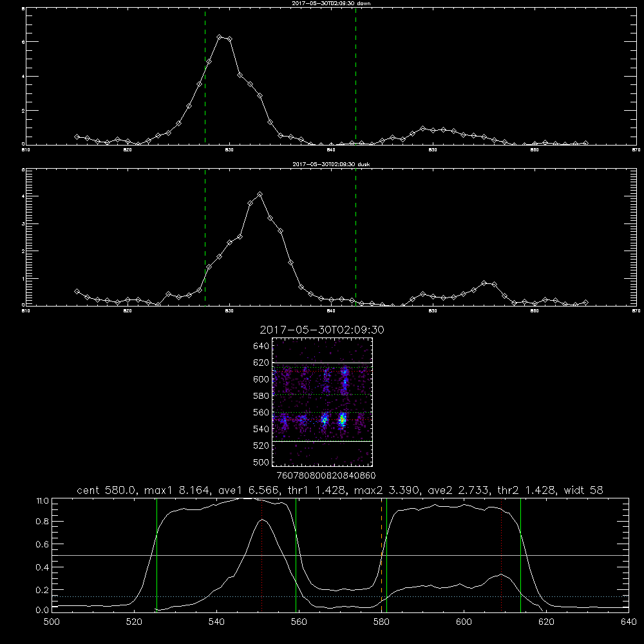Click the '0.6' label on bottom plot y-axis

coord(43,544)
